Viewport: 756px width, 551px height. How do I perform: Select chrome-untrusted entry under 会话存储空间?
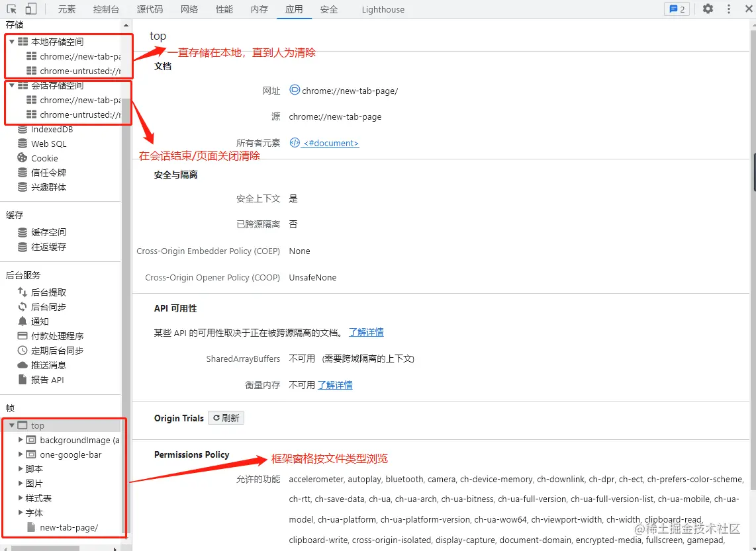[73, 114]
